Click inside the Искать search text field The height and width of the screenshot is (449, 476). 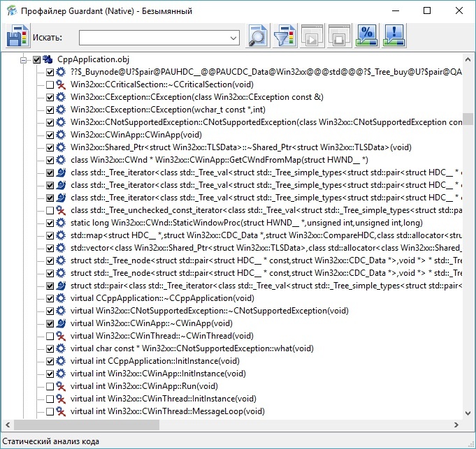pyautogui.click(x=154, y=37)
